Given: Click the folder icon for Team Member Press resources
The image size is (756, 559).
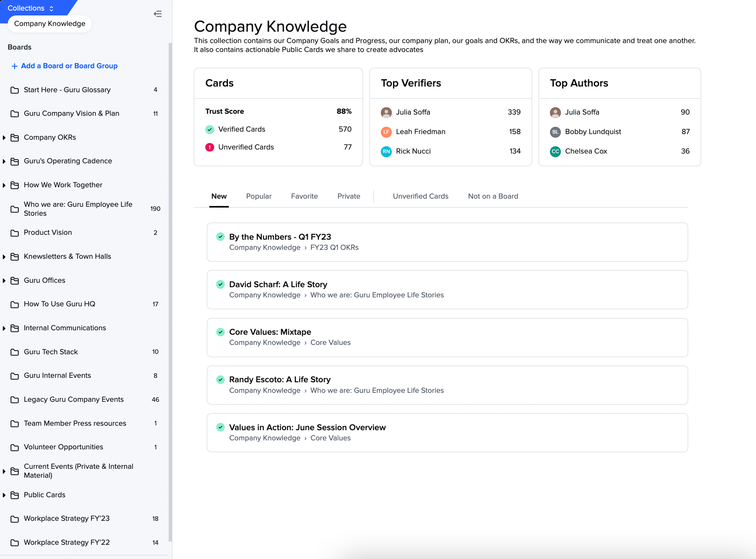Looking at the screenshot, I should (x=15, y=423).
